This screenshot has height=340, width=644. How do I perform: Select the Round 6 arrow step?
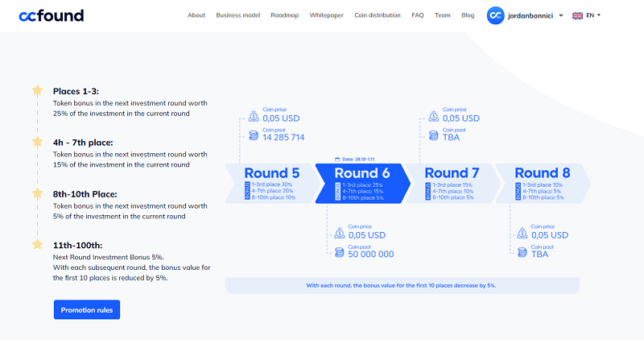pos(363,184)
